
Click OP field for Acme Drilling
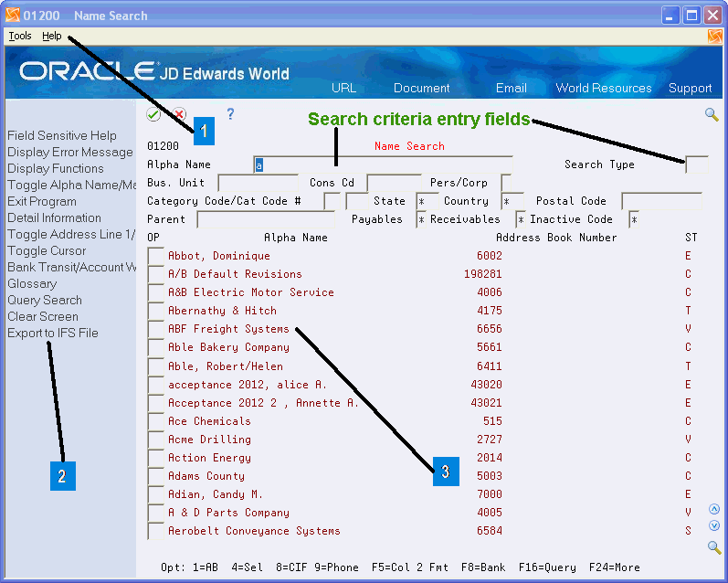(x=155, y=440)
